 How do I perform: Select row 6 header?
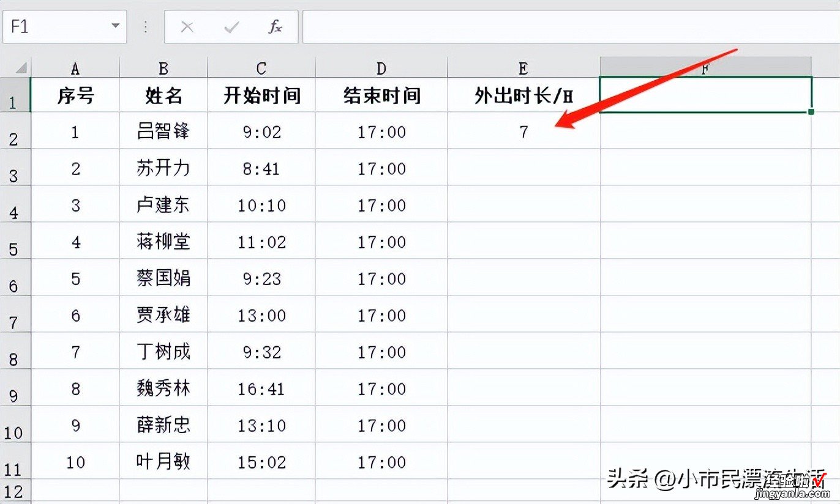[x=15, y=278]
